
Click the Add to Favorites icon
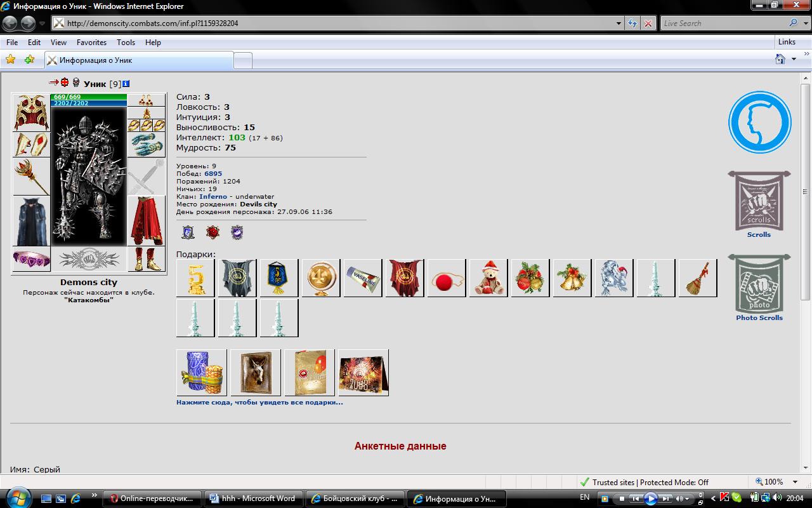click(x=29, y=60)
